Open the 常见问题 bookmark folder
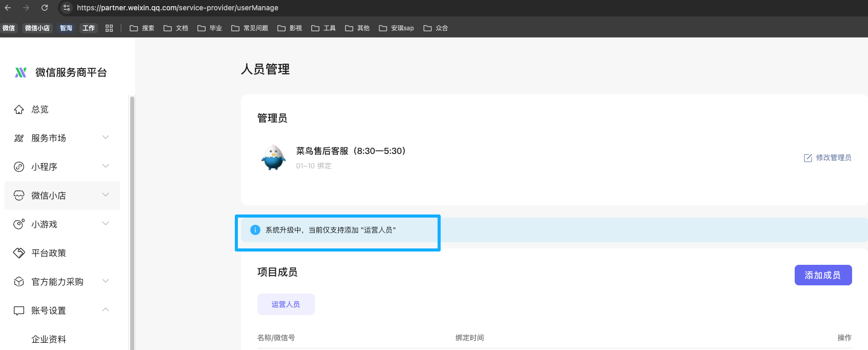 pos(250,28)
